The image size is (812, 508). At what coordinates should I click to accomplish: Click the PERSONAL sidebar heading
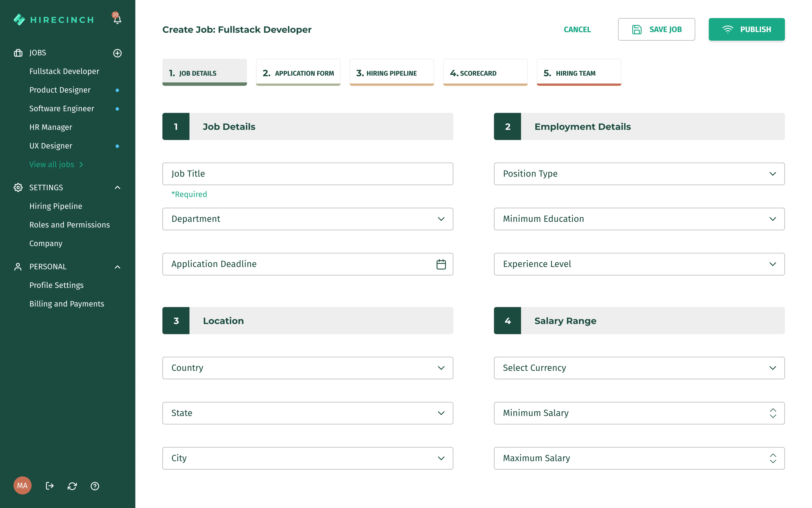(x=48, y=267)
